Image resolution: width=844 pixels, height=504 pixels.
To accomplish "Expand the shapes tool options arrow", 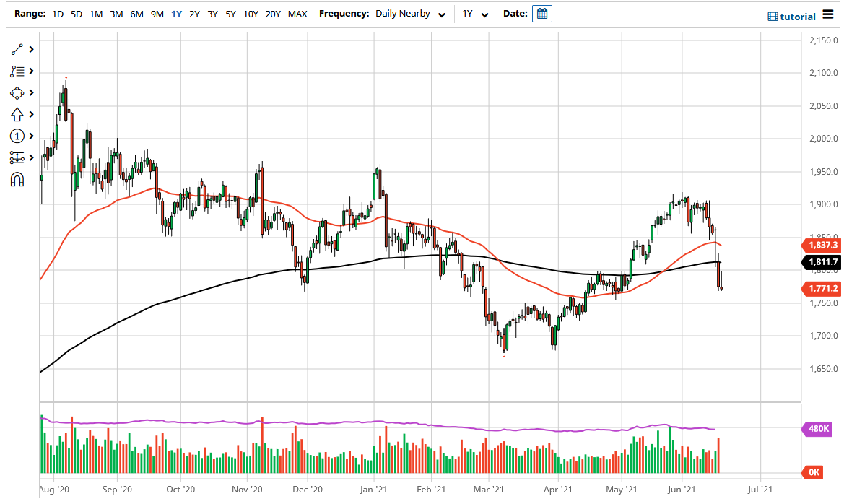I will 31,92.
